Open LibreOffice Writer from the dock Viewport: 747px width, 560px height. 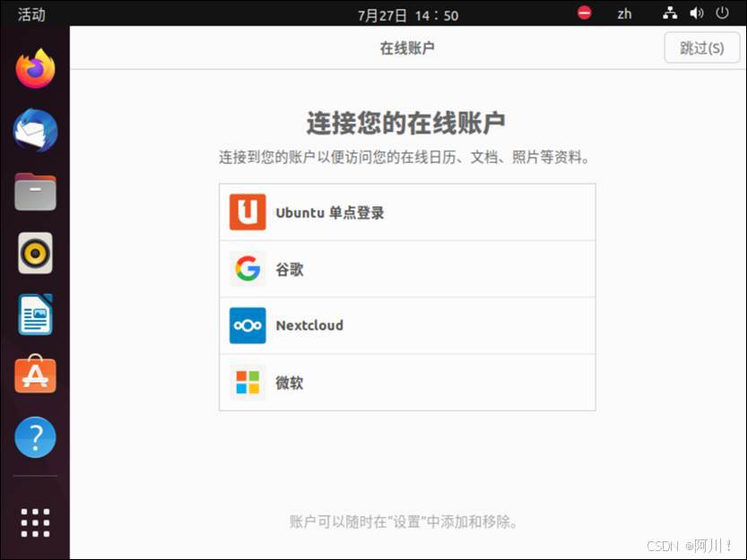[x=35, y=314]
